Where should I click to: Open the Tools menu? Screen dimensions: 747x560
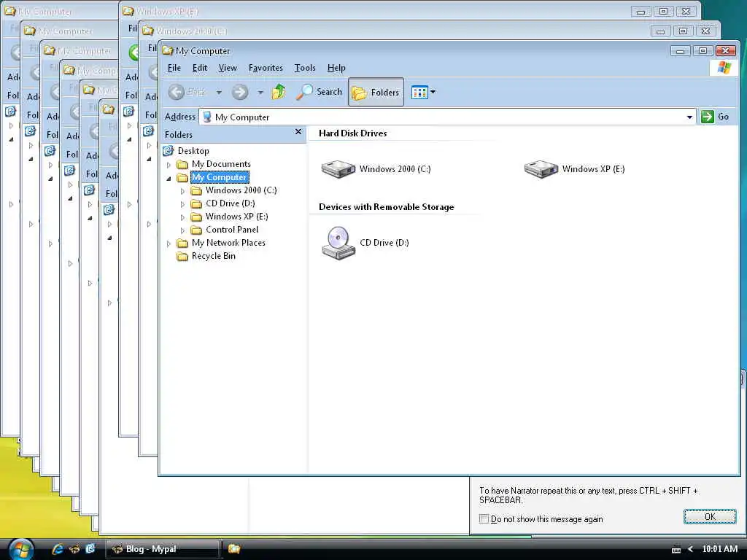304,68
